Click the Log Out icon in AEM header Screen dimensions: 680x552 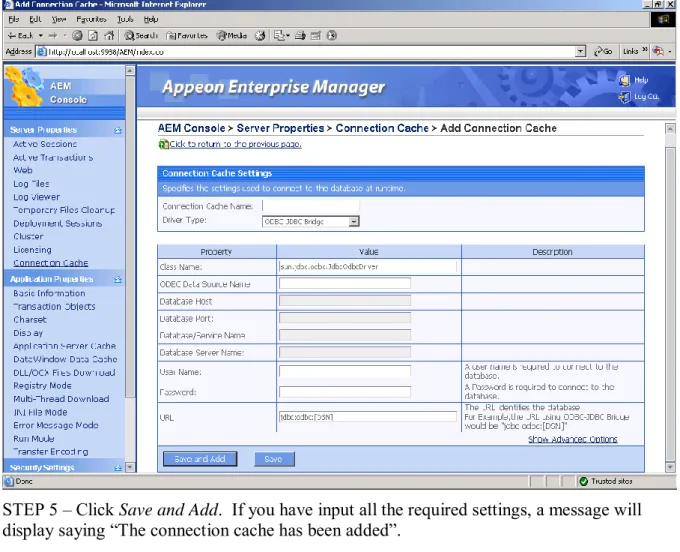[x=624, y=97]
